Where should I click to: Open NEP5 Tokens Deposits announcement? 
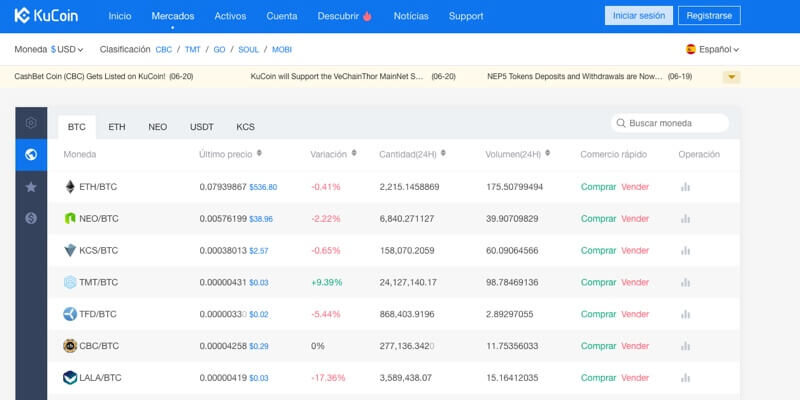(590, 77)
